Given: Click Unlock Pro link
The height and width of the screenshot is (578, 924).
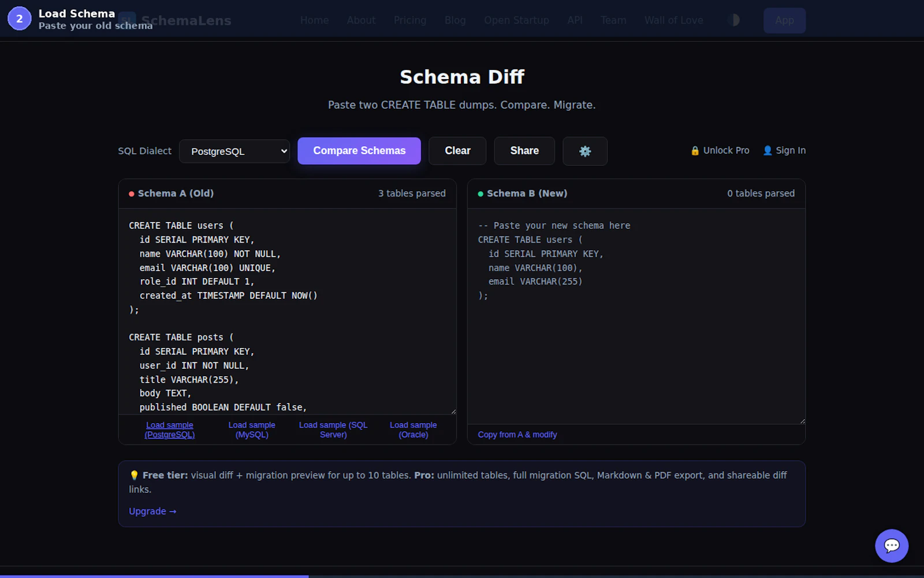Looking at the screenshot, I should click(720, 150).
